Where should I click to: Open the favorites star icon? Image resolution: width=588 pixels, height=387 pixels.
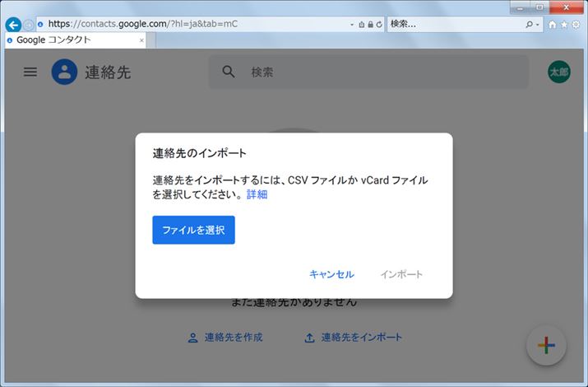564,25
